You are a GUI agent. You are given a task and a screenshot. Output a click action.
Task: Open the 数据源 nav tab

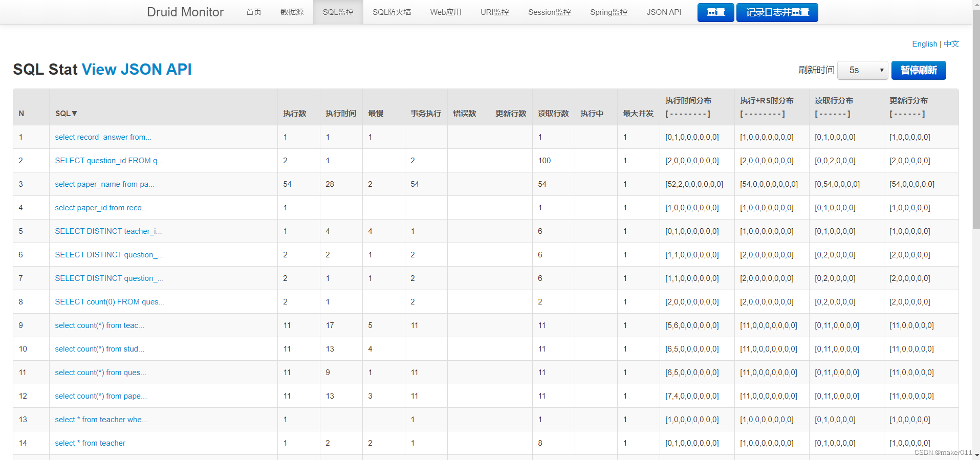pos(292,12)
